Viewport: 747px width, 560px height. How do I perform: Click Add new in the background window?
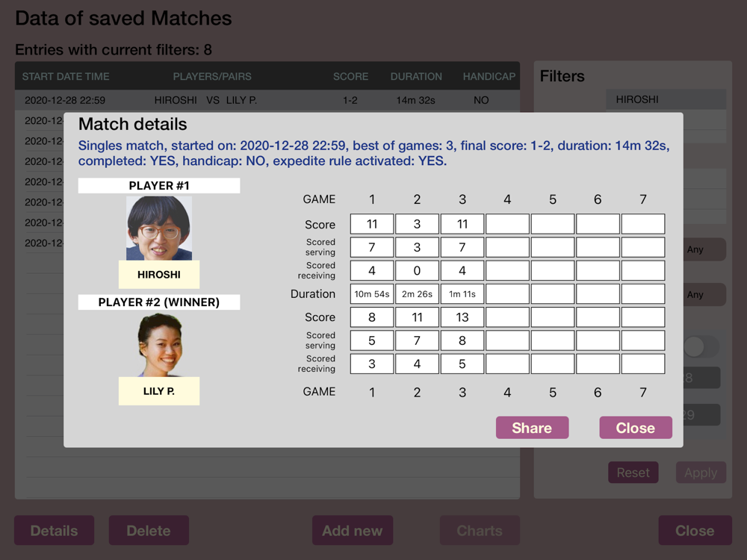(x=353, y=530)
